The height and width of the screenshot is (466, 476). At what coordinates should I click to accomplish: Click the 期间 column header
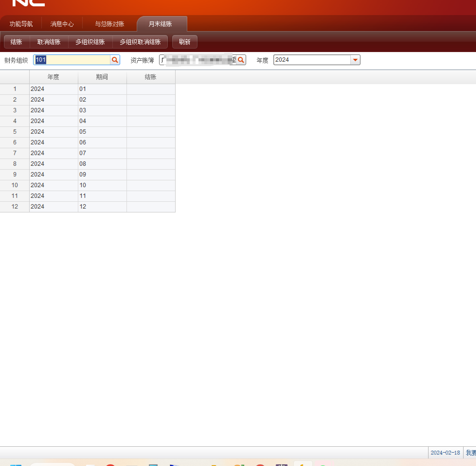coord(102,77)
